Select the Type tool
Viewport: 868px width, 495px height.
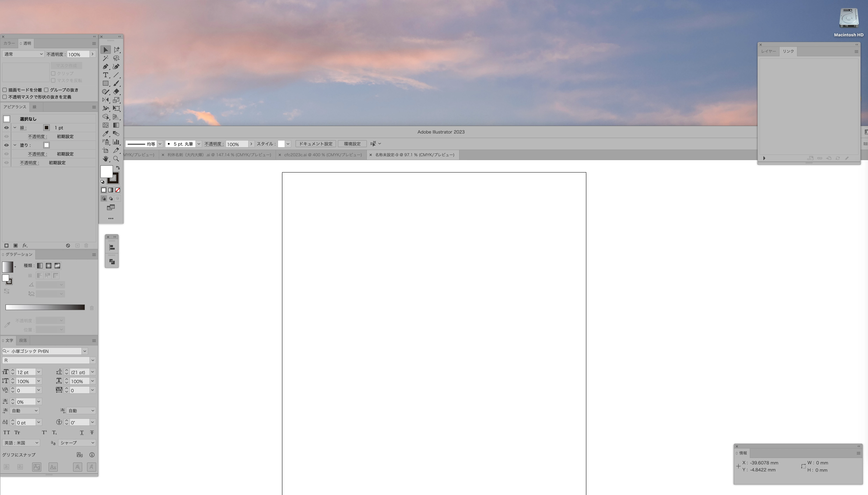[105, 75]
